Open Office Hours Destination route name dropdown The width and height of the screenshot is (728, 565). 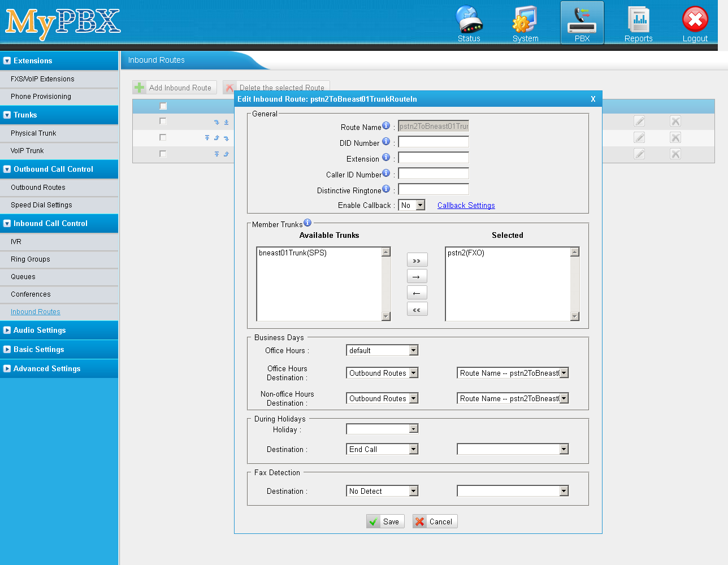tap(513, 373)
